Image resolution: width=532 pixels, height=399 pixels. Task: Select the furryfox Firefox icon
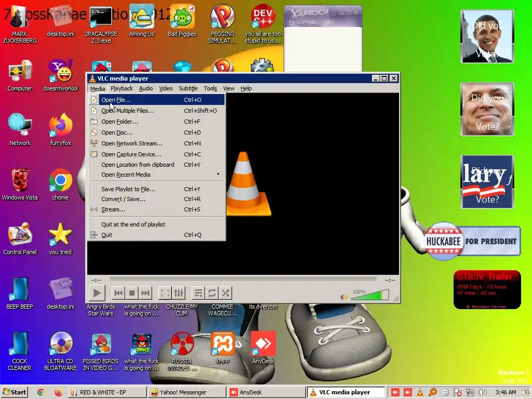click(x=60, y=130)
